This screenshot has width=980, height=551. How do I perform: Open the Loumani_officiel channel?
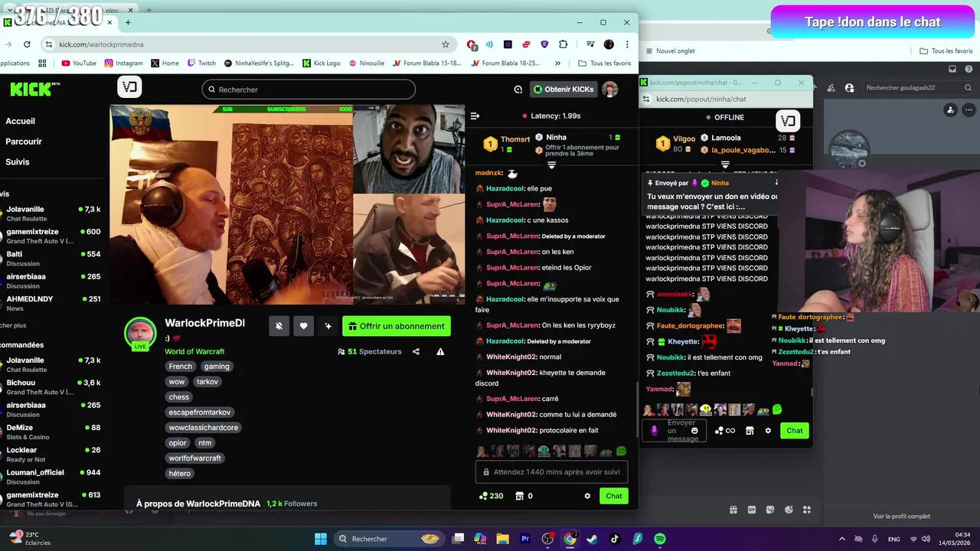coord(52,477)
